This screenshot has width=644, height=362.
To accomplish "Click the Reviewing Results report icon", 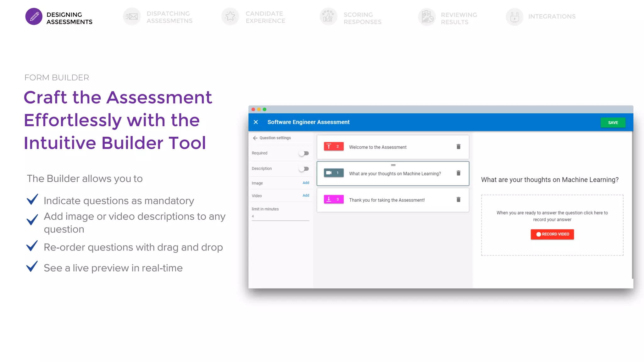I will (x=427, y=17).
